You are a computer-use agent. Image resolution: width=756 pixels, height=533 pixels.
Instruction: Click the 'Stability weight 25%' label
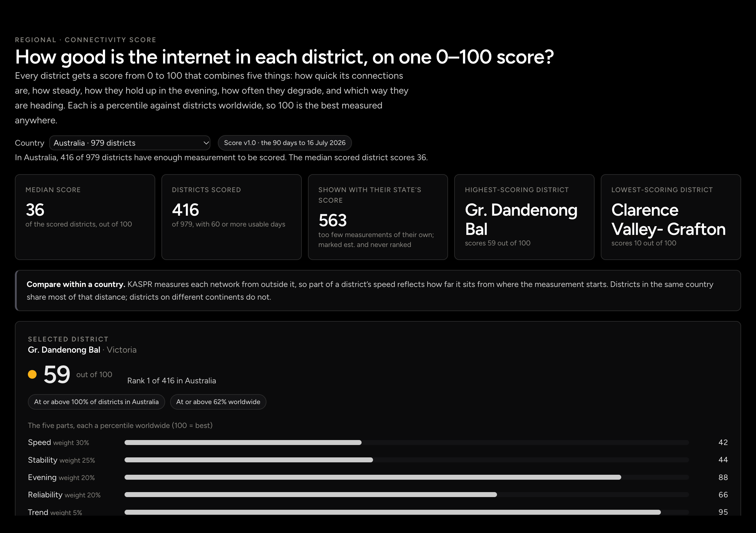point(61,460)
